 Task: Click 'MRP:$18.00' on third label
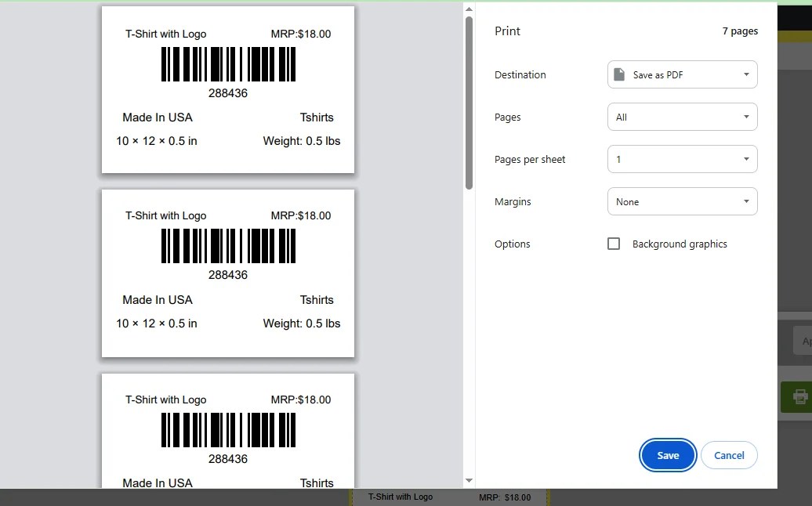click(300, 399)
